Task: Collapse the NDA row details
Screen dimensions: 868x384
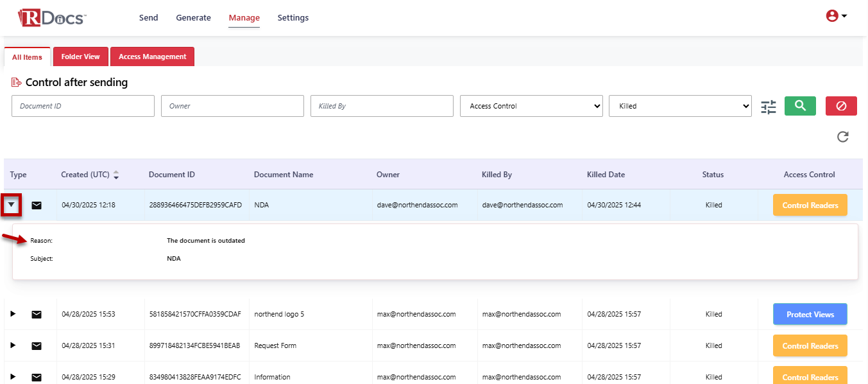Action: [12, 205]
